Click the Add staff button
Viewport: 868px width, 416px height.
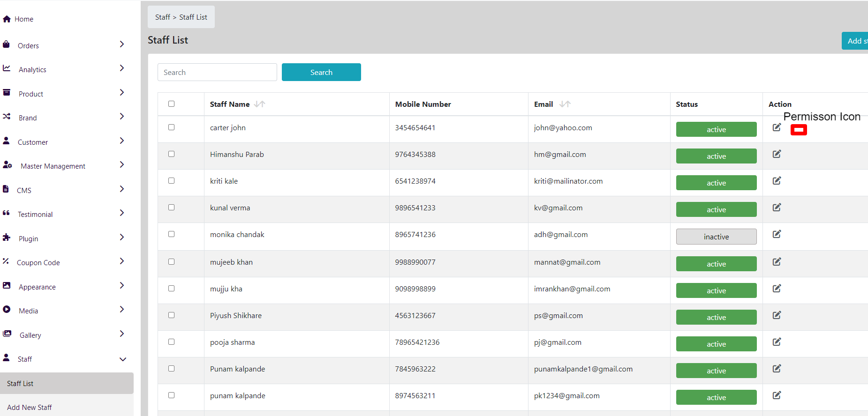pos(855,41)
